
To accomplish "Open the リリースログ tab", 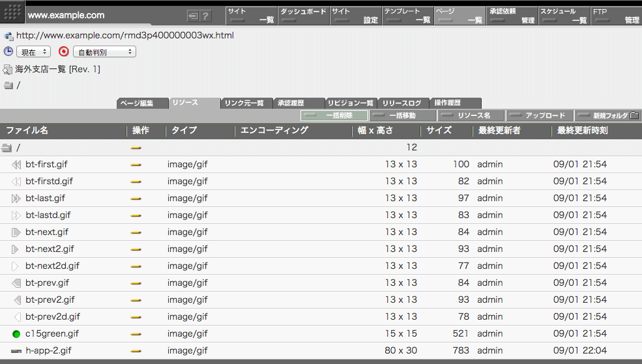I will click(x=402, y=103).
